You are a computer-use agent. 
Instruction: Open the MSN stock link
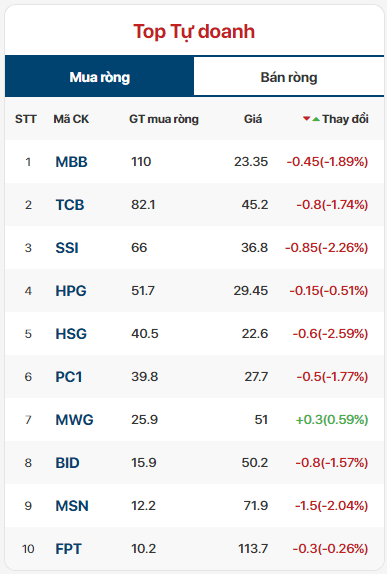tap(72, 506)
